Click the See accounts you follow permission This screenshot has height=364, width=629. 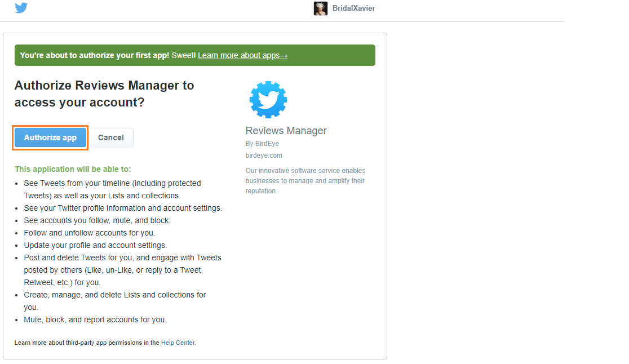[x=97, y=220]
